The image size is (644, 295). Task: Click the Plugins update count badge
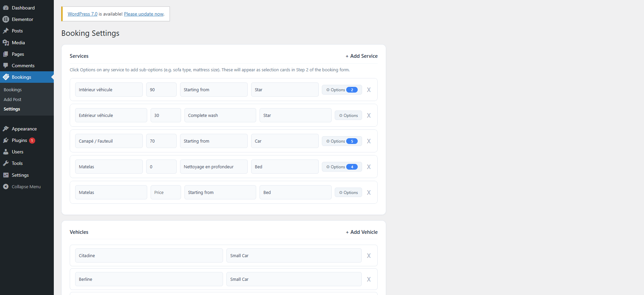click(32, 141)
